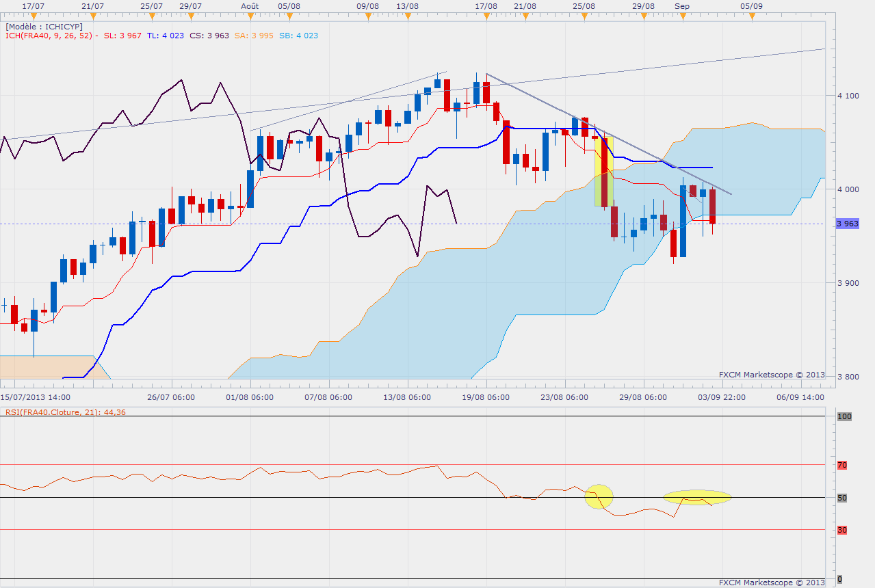Image resolution: width=875 pixels, height=588 pixels.
Task: Click the RSI 50 midline label
Action: tap(842, 498)
